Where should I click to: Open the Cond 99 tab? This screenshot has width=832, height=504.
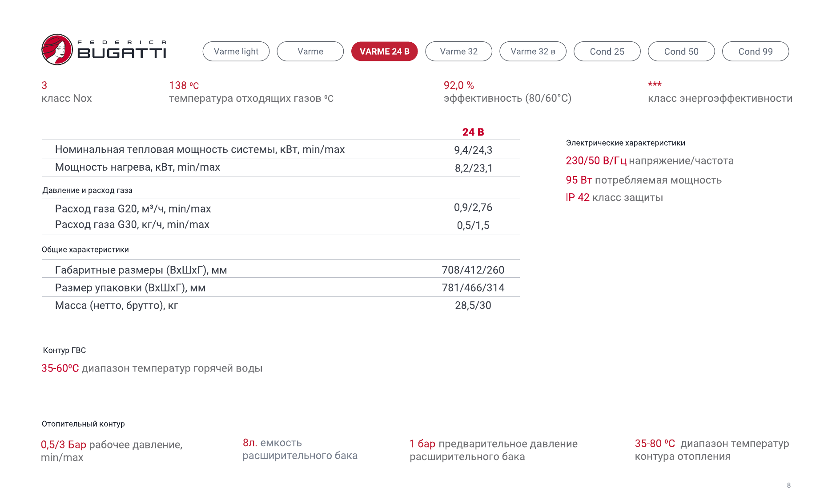pos(756,52)
